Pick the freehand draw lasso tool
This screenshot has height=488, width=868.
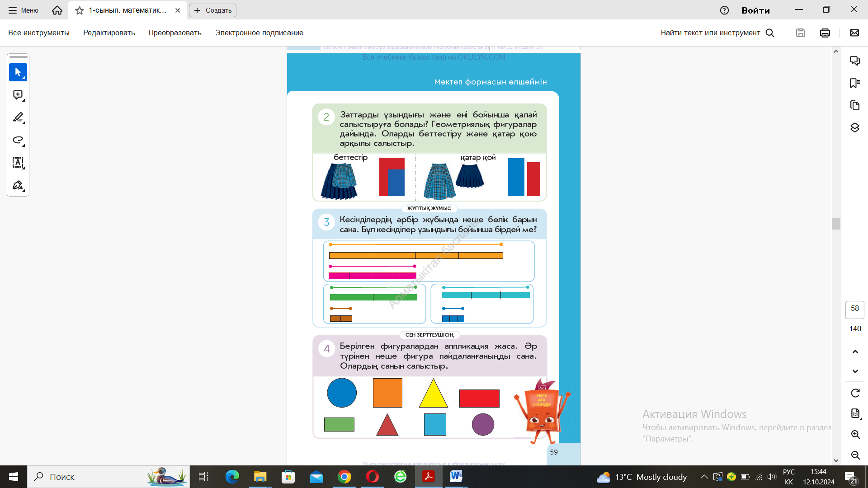click(18, 140)
